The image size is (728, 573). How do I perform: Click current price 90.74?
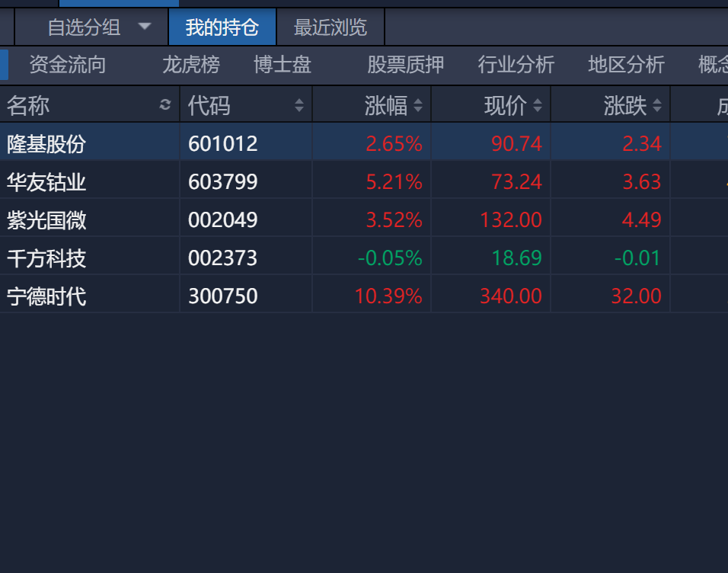(517, 143)
